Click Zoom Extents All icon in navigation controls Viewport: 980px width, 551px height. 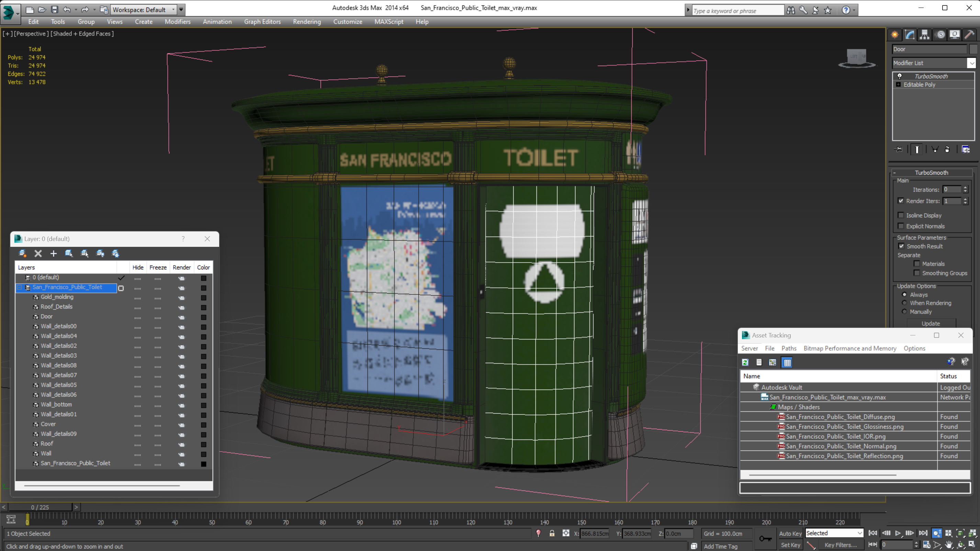click(972, 533)
